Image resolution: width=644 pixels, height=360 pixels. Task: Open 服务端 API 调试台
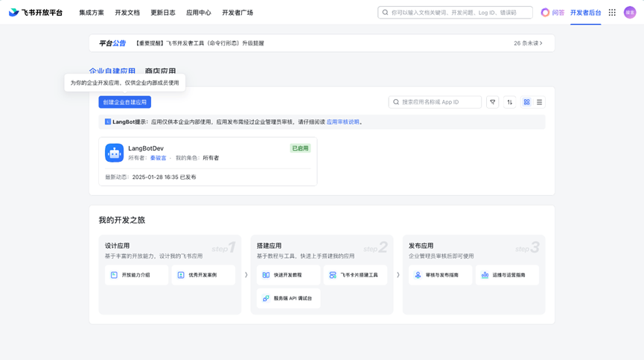[x=288, y=298]
